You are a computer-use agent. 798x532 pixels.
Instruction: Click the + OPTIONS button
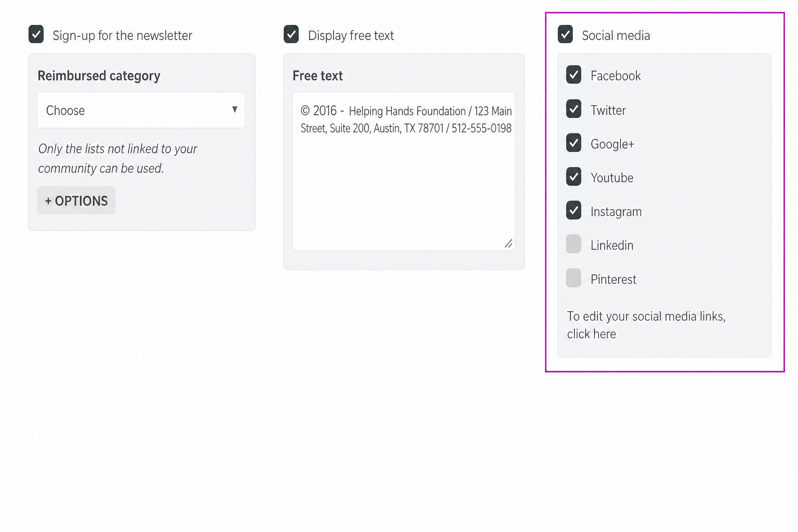[76, 201]
